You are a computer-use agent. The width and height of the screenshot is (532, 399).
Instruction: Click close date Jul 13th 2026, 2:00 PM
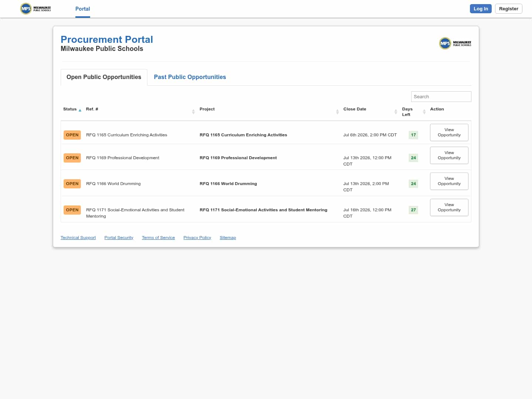click(x=366, y=187)
